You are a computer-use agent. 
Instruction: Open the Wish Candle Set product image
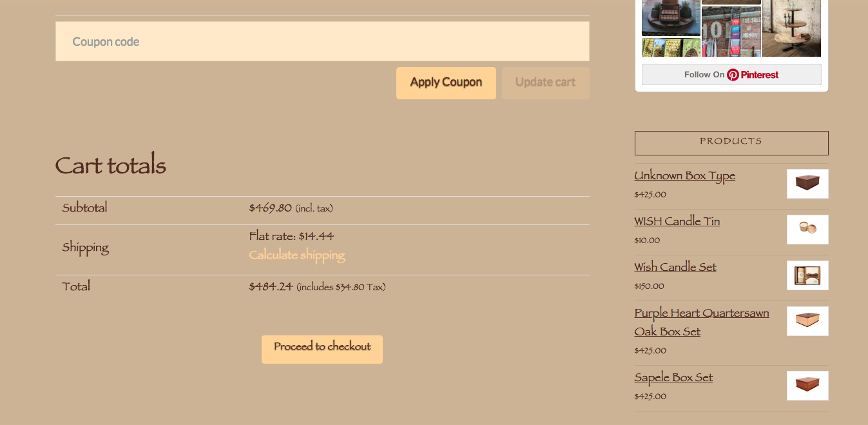point(807,275)
